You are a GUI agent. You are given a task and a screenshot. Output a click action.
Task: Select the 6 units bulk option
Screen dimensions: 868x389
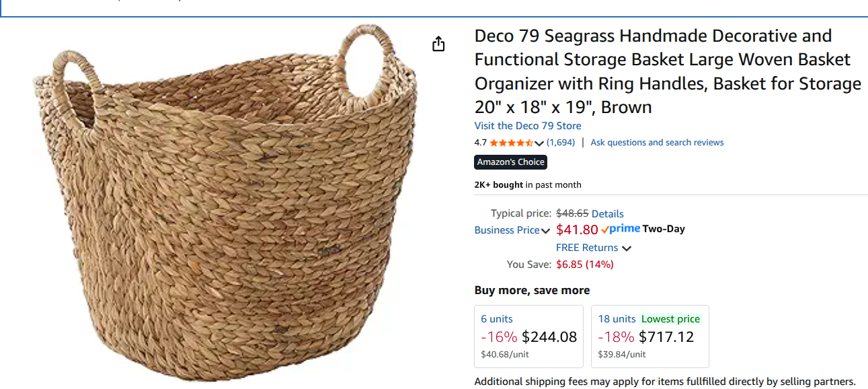528,336
